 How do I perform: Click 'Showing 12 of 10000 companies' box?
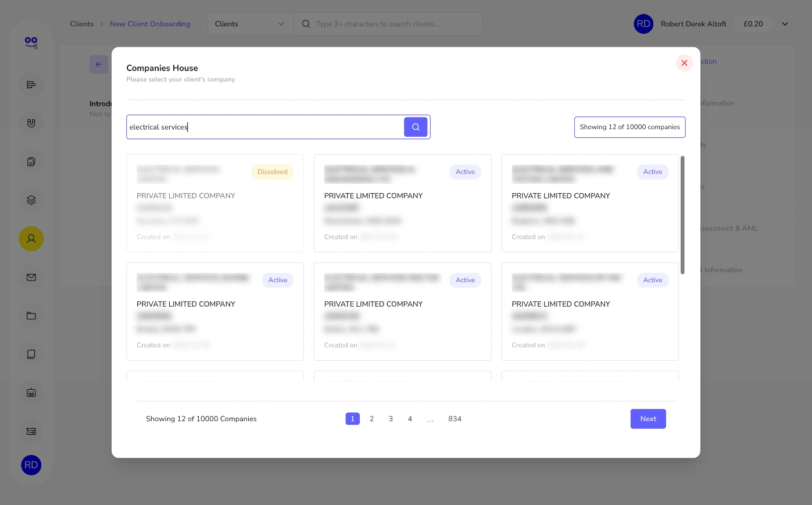[x=629, y=127]
